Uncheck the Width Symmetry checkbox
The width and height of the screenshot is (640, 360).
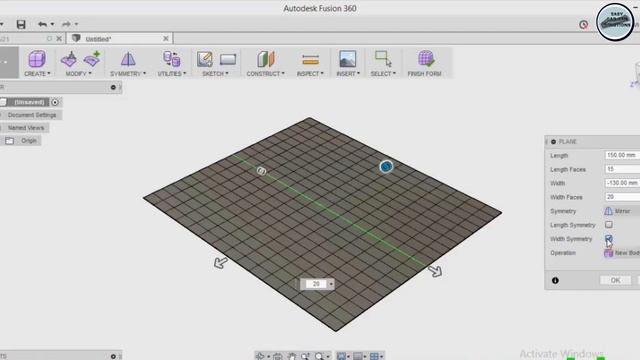point(609,239)
